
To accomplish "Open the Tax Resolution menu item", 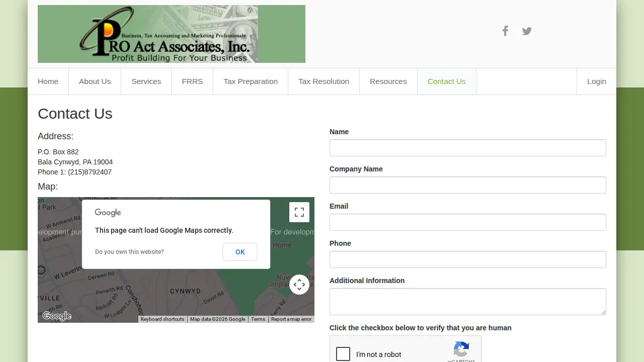I will click(324, 81).
